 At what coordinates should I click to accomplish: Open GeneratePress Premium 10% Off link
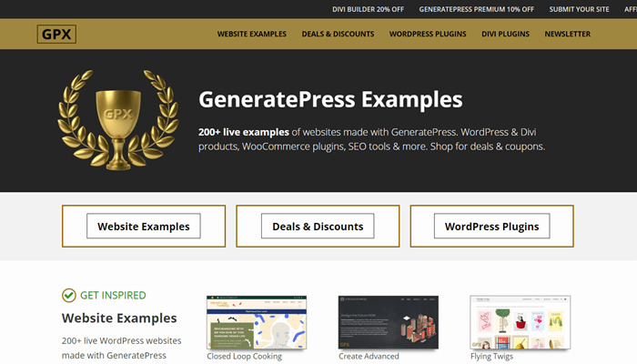[477, 9]
